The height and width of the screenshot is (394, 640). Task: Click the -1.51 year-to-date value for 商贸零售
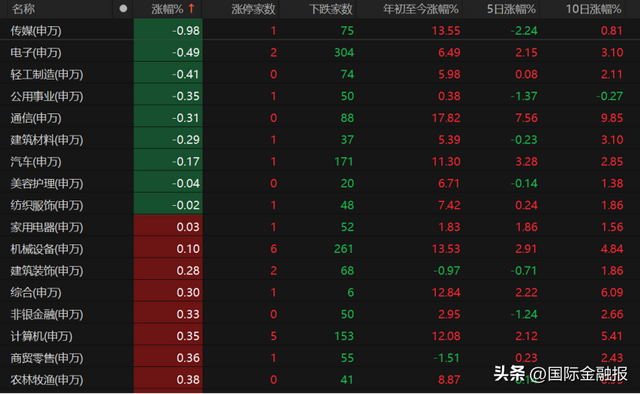pos(447,358)
